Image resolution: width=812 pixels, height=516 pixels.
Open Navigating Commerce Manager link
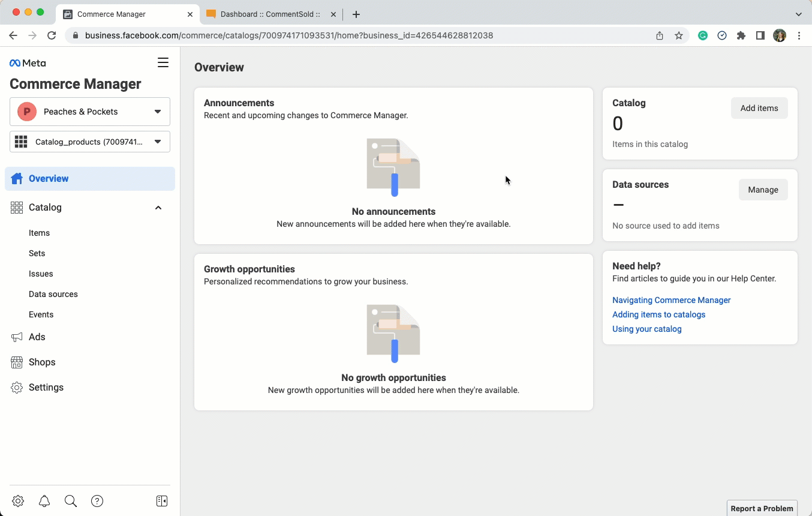point(672,300)
